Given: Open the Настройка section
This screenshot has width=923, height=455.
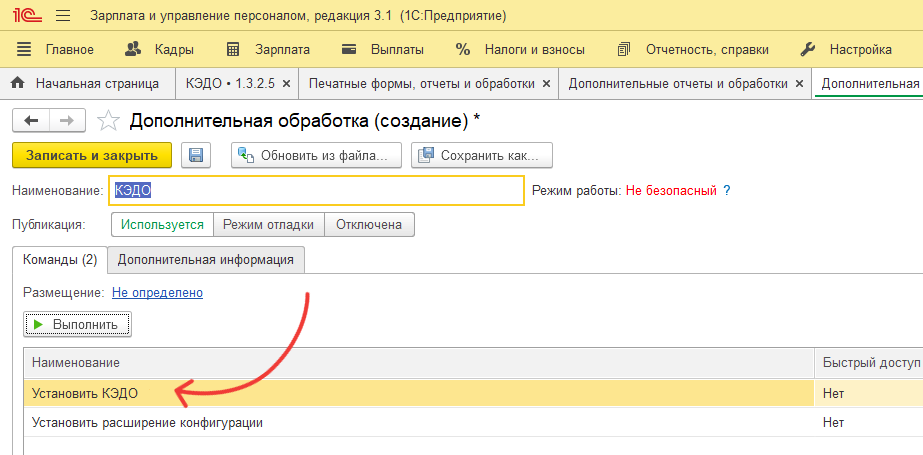Looking at the screenshot, I should coord(846,50).
